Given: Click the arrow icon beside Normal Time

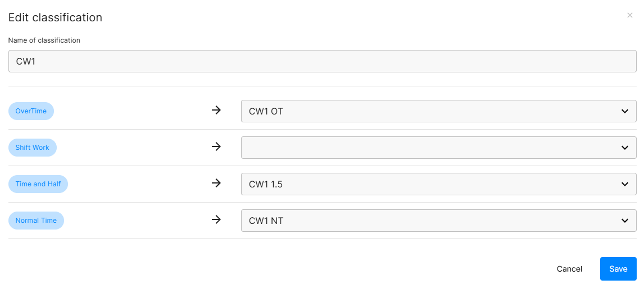Looking at the screenshot, I should (x=216, y=220).
